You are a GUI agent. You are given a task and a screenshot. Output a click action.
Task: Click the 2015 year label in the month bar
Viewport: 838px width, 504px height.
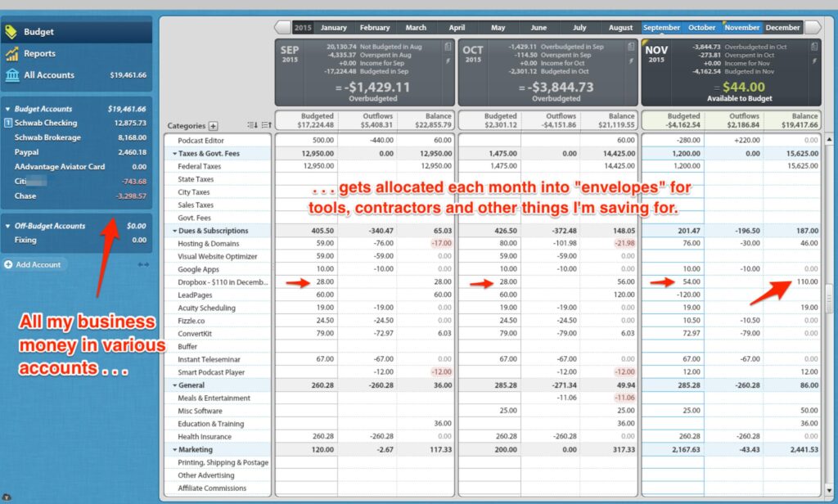coord(303,28)
